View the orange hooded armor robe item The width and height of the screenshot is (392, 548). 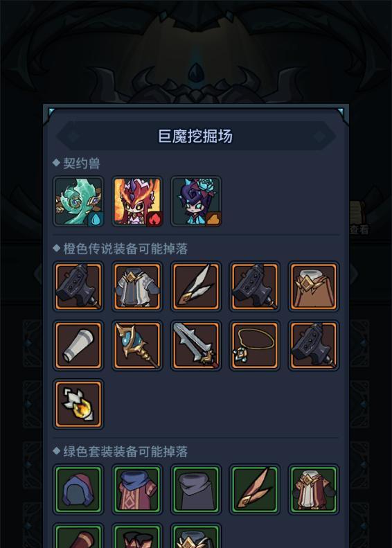coord(137,286)
